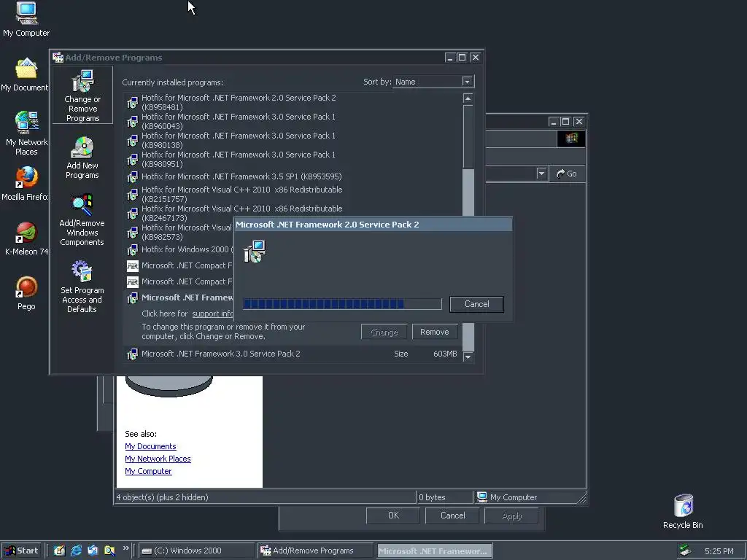Click Internet Explorer quick launch icon
747x560 pixels.
pos(76,551)
